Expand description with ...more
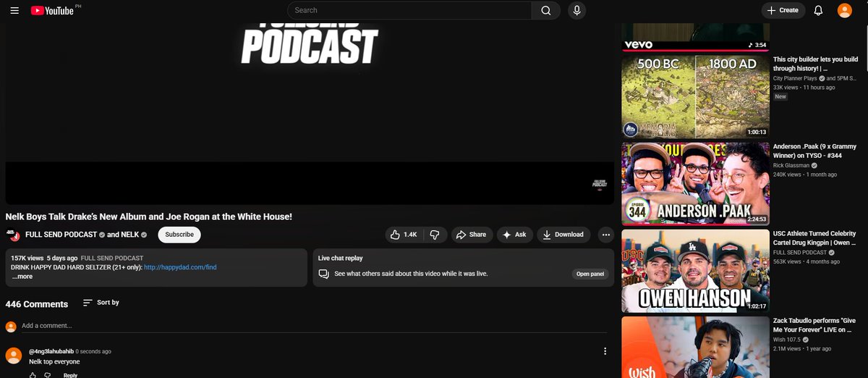The image size is (868, 378). pos(22,277)
